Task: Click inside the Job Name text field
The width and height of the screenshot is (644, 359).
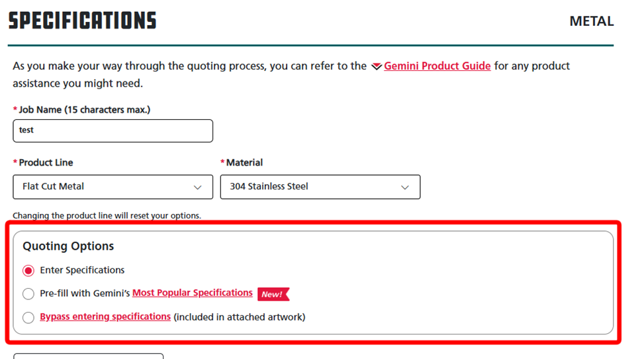Action: click(113, 130)
